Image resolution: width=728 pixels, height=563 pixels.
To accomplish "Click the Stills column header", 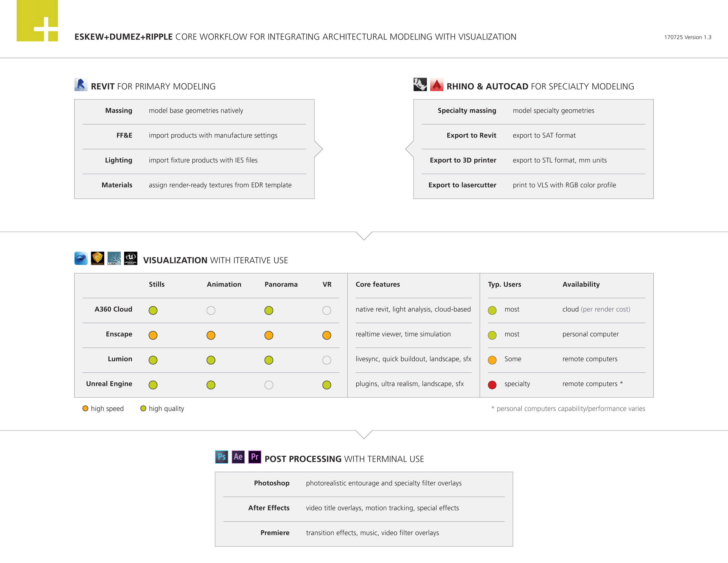I will click(x=157, y=284).
